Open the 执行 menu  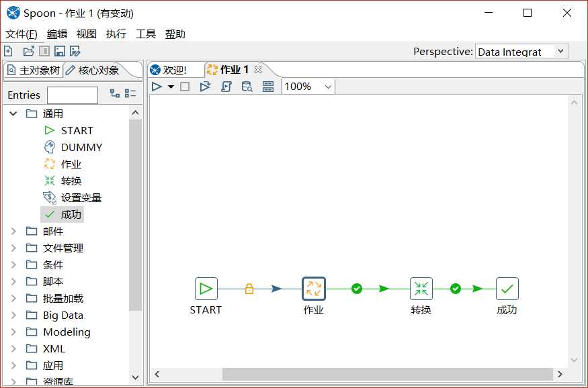[116, 34]
